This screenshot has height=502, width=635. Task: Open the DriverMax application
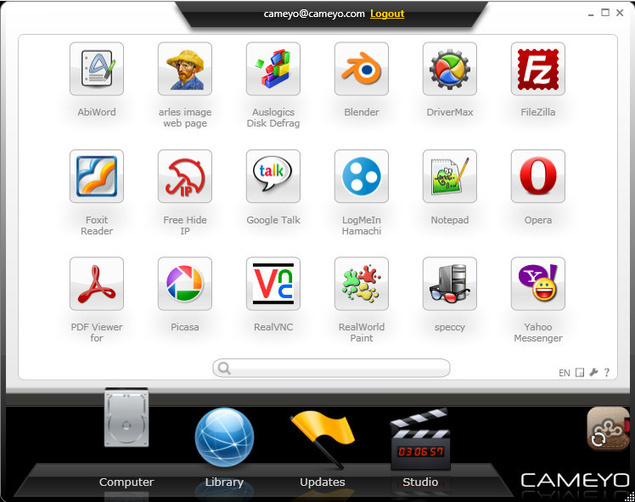(450, 69)
